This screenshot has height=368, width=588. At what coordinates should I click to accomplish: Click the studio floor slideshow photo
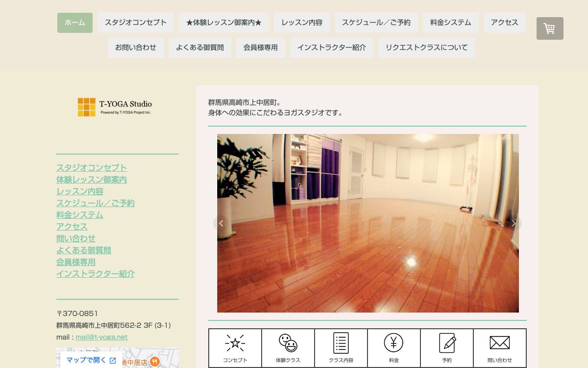pyautogui.click(x=367, y=223)
